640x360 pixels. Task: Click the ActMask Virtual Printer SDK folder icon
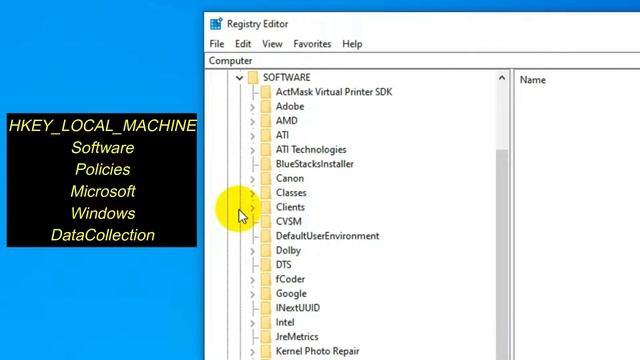coord(266,92)
